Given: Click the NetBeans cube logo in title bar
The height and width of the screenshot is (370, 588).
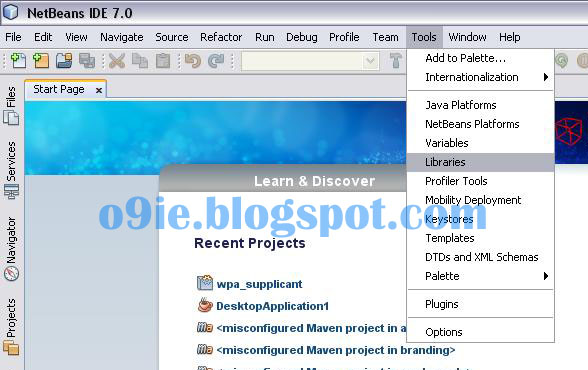Looking at the screenshot, I should point(10,12).
